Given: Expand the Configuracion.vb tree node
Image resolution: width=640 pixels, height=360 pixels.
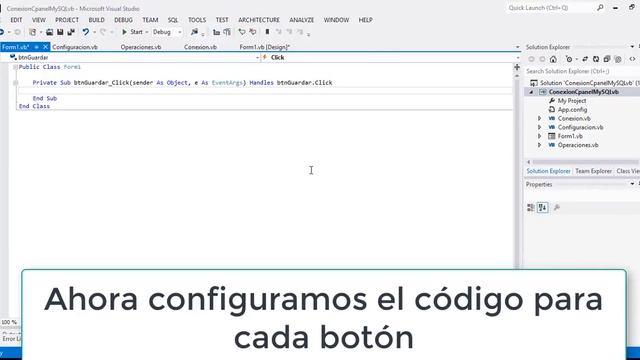Looking at the screenshot, I should click(539, 127).
